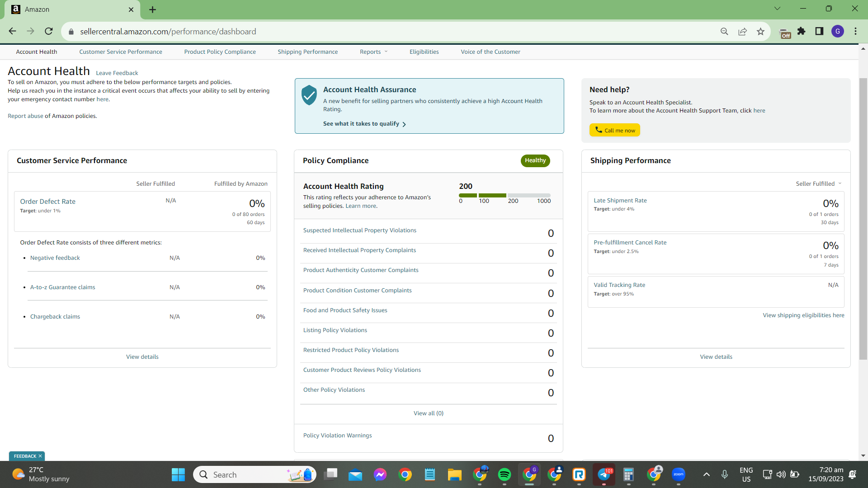Screen dimensions: 868x488
Task: Open Customer Service Performance tab
Action: [121, 52]
